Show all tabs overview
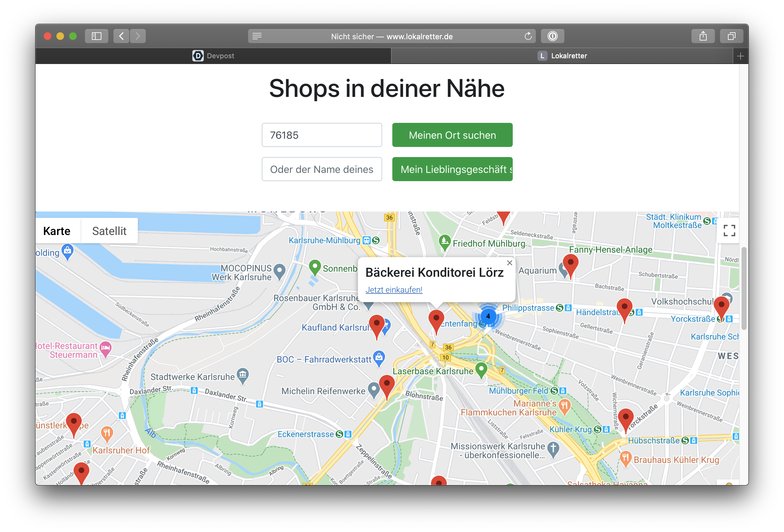The image size is (784, 532). 731,36
